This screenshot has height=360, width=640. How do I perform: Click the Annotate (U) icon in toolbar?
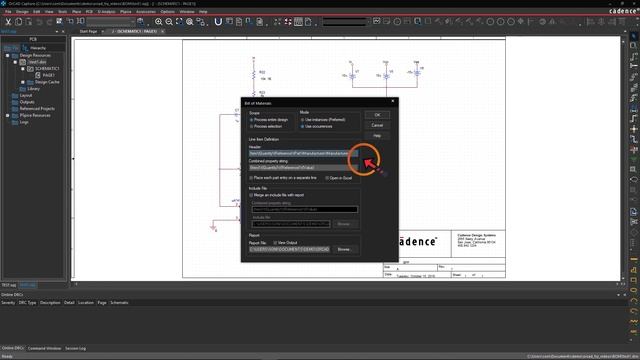[x=218, y=22]
